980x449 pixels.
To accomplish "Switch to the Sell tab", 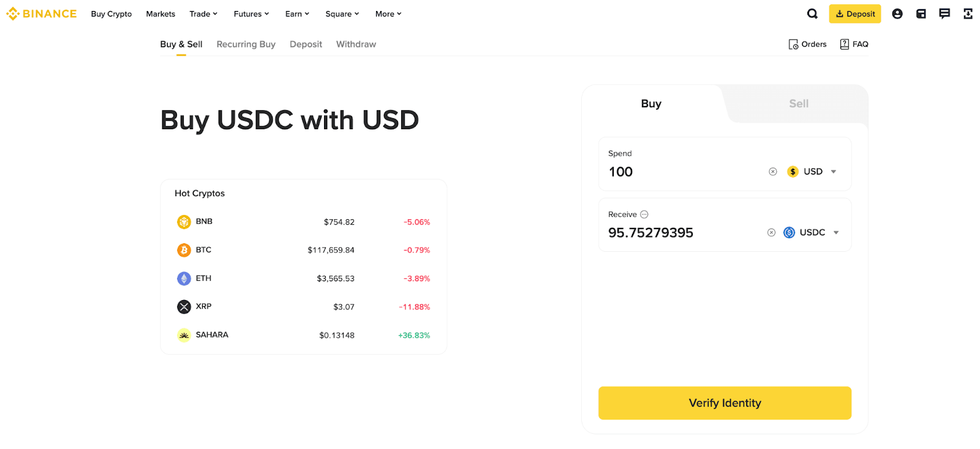I will tap(799, 104).
